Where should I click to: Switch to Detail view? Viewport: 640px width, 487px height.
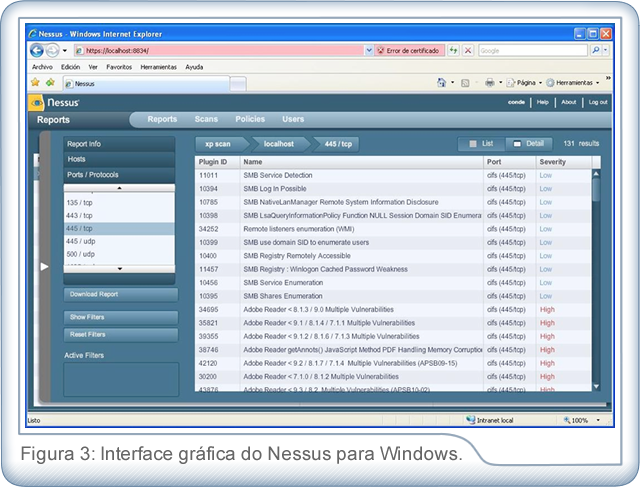(x=529, y=144)
